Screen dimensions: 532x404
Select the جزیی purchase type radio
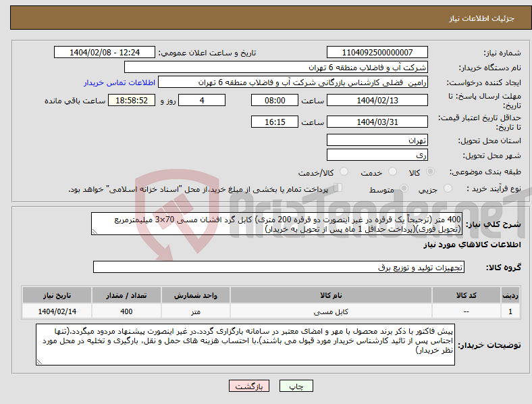pos(448,188)
